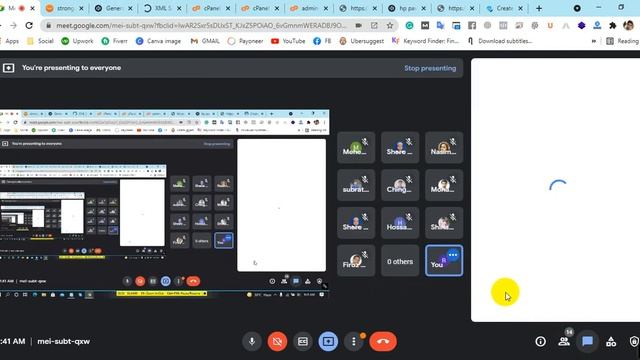Click the Facebook extension icon
Image resolution: width=640 pixels, height=360 pixels.
pyautogui.click(x=472, y=25)
